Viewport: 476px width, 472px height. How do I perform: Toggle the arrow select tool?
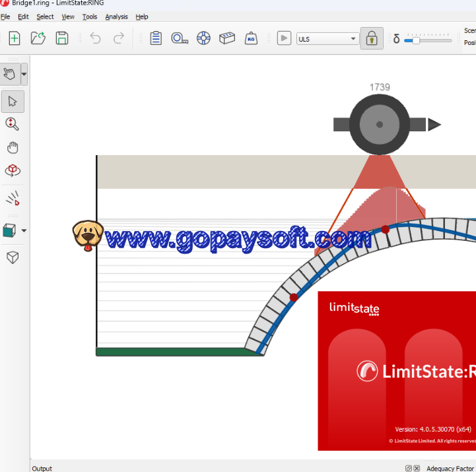click(x=13, y=102)
